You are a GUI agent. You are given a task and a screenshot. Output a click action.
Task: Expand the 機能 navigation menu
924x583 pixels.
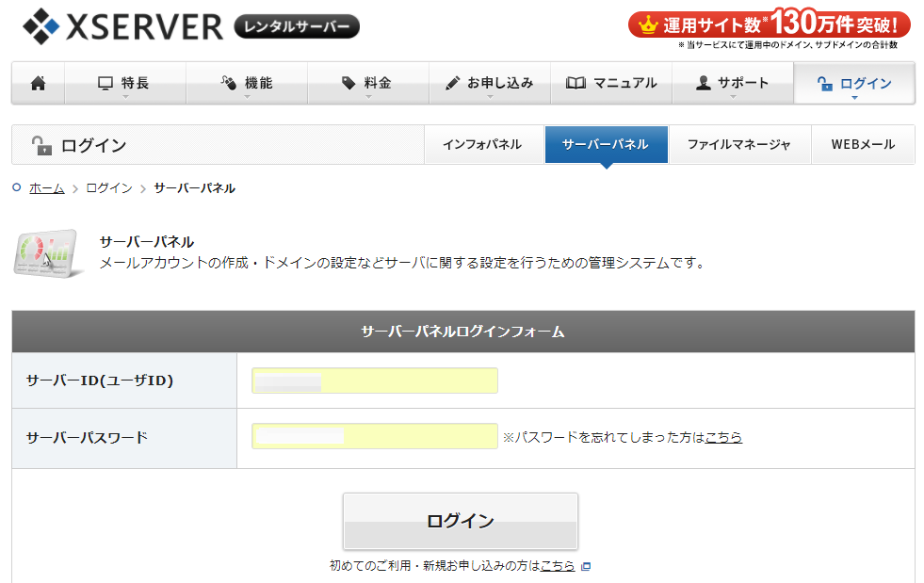tap(247, 83)
